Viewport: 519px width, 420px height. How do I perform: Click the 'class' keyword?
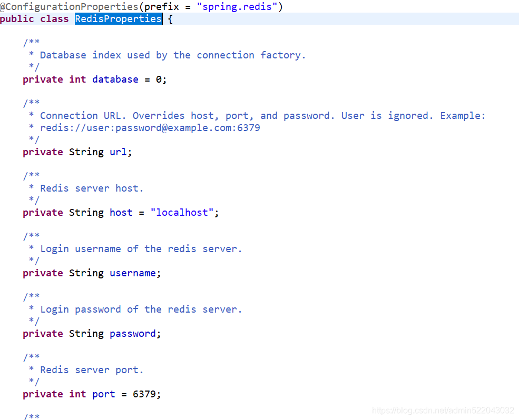[x=54, y=19]
